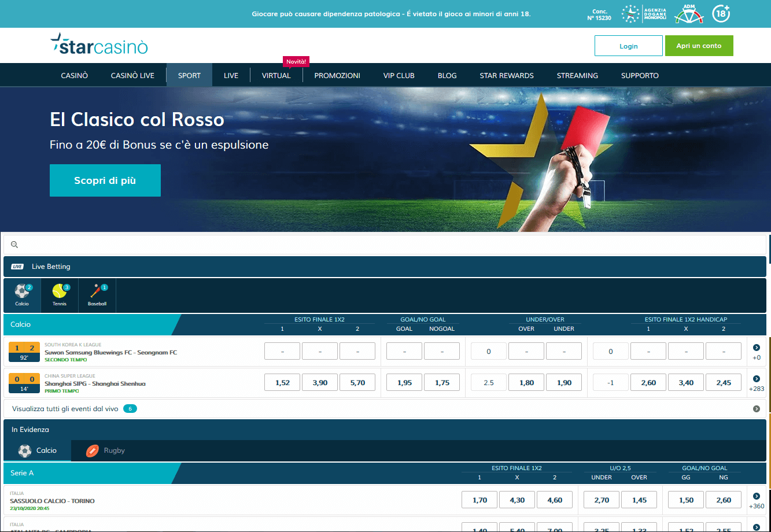Click the El Clasico col Rosso banner image

click(x=385, y=160)
